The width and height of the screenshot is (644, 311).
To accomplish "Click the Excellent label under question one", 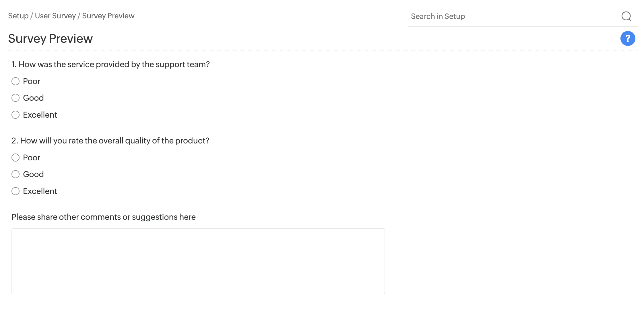I will 40,115.
